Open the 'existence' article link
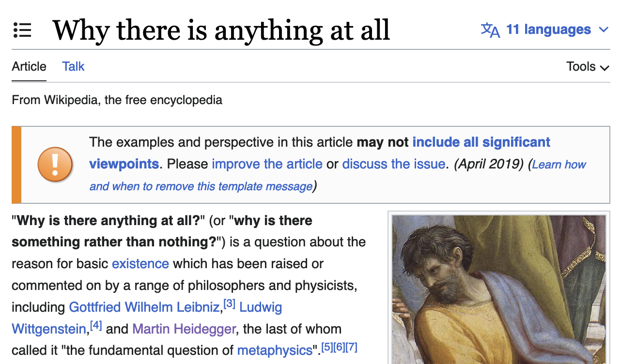621x364 pixels. coord(140,264)
